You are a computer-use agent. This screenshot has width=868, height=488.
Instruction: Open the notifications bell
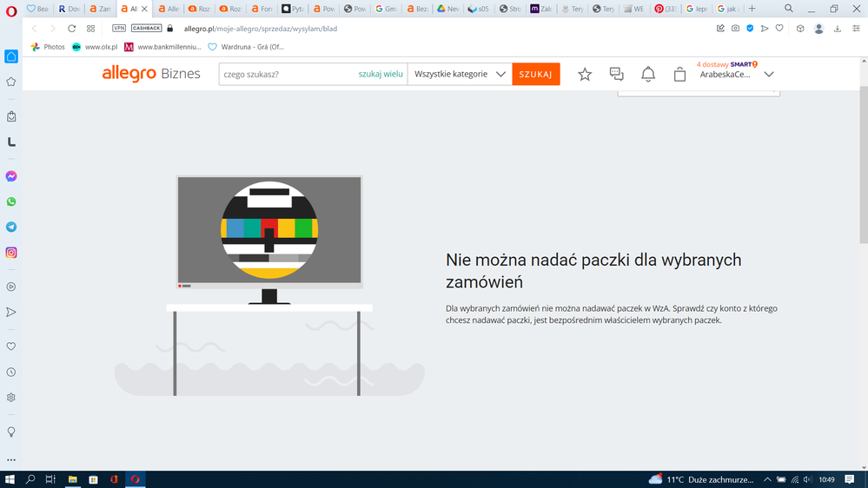coord(647,74)
